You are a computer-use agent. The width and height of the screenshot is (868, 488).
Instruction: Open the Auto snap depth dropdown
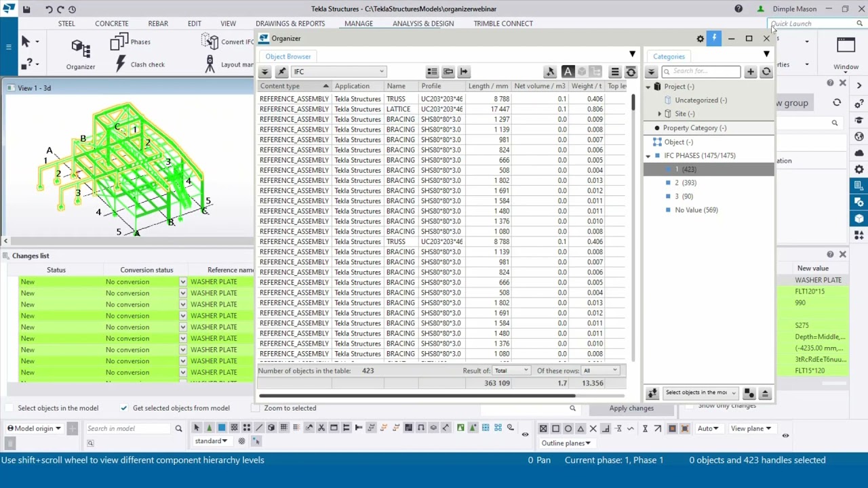(708, 428)
